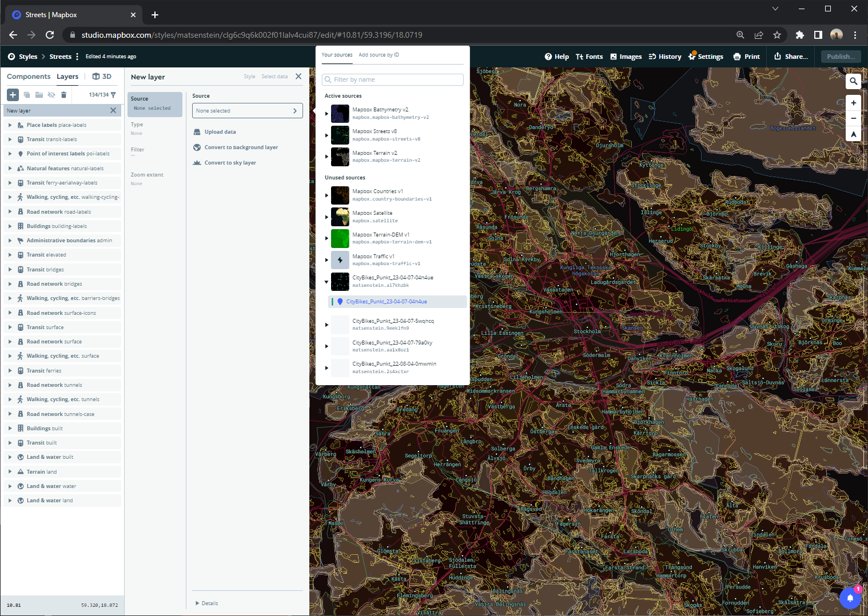The image size is (868, 616).
Task: Hide selected layers with the eye icon
Action: (x=51, y=95)
